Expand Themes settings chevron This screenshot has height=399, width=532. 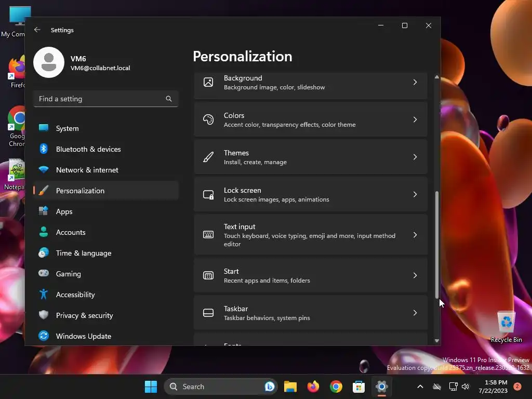click(x=415, y=157)
